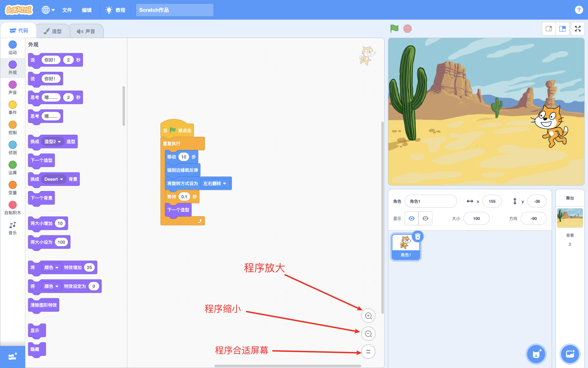The image size is (588, 368).
Task: Open the add extension button
Action: coord(13,357)
